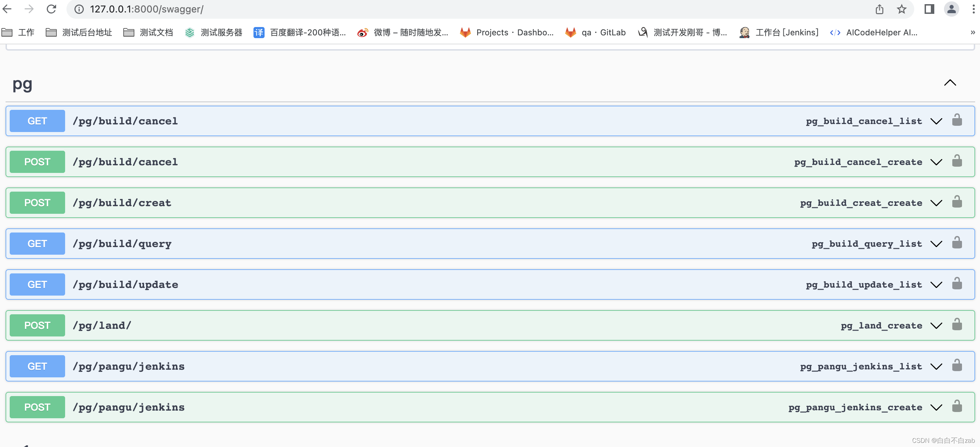Collapse the pg section with its chevron
The width and height of the screenshot is (980, 447).
[x=950, y=82]
